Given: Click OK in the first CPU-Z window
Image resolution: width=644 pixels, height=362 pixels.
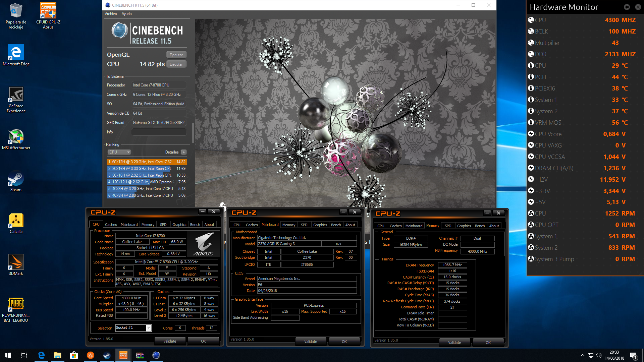Looking at the screenshot, I should tap(203, 341).
